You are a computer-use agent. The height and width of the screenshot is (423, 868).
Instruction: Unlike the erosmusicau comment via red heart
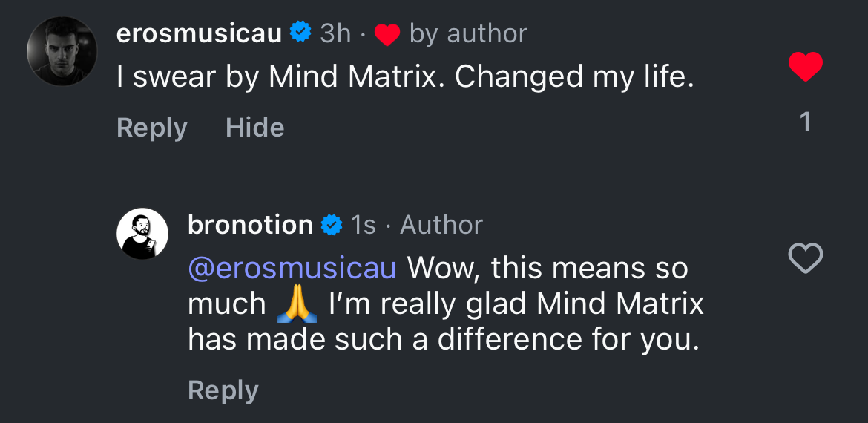[x=805, y=68]
